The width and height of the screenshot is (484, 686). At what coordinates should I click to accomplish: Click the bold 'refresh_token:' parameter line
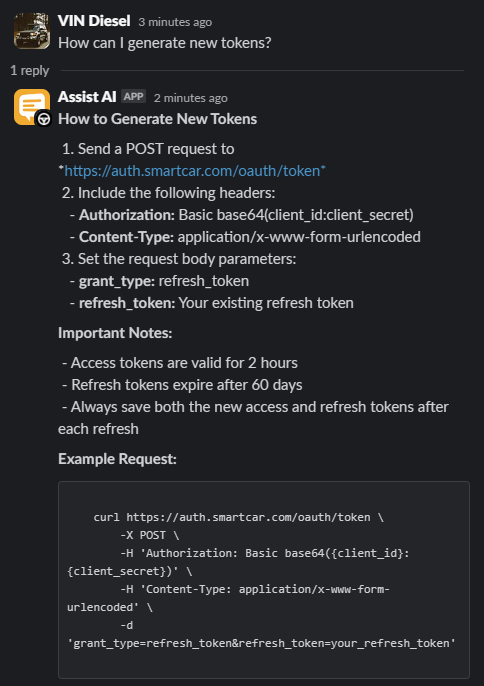[x=212, y=303]
